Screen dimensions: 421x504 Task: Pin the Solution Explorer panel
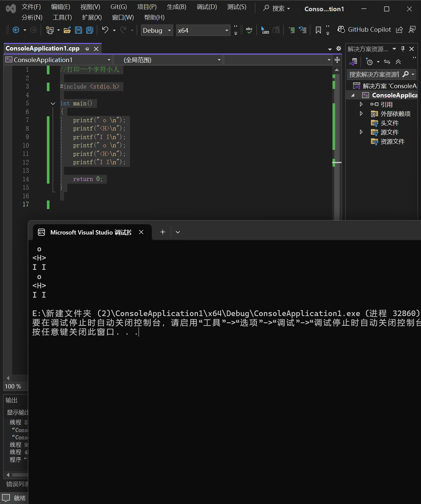[403, 49]
